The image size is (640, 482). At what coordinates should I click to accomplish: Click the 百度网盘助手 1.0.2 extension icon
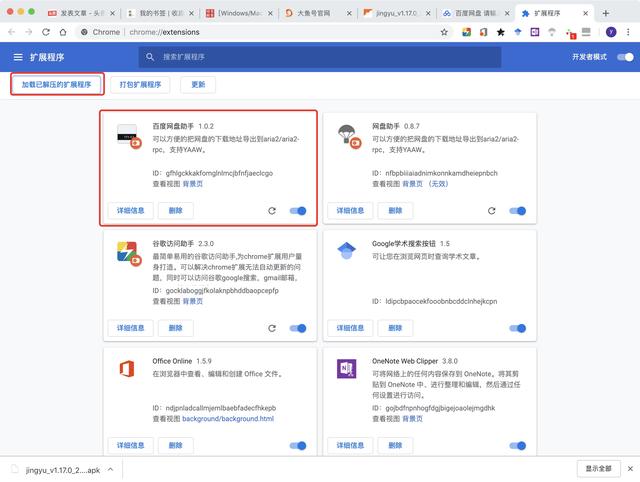[x=128, y=136]
